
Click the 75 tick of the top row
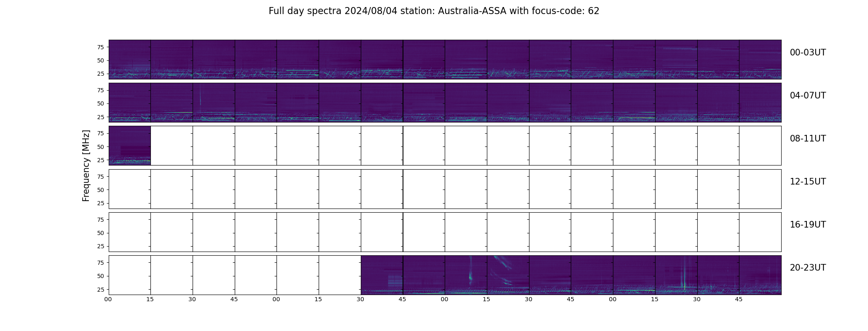tap(100, 47)
